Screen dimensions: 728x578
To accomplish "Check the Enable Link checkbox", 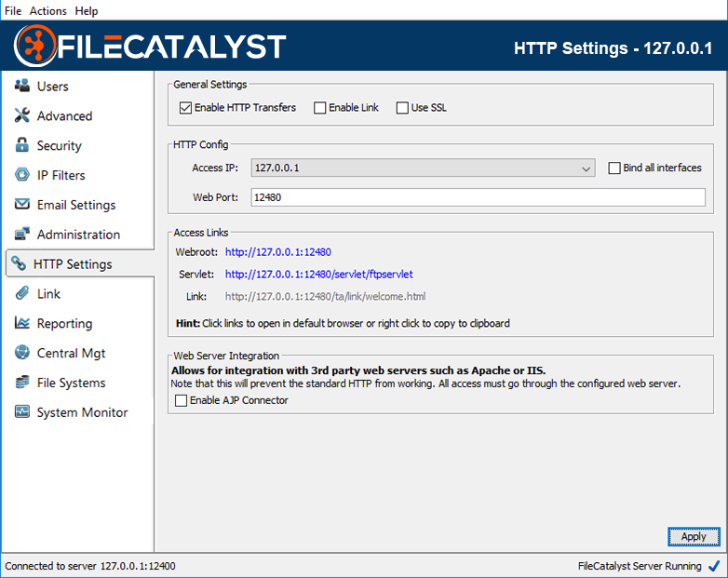I will point(319,108).
